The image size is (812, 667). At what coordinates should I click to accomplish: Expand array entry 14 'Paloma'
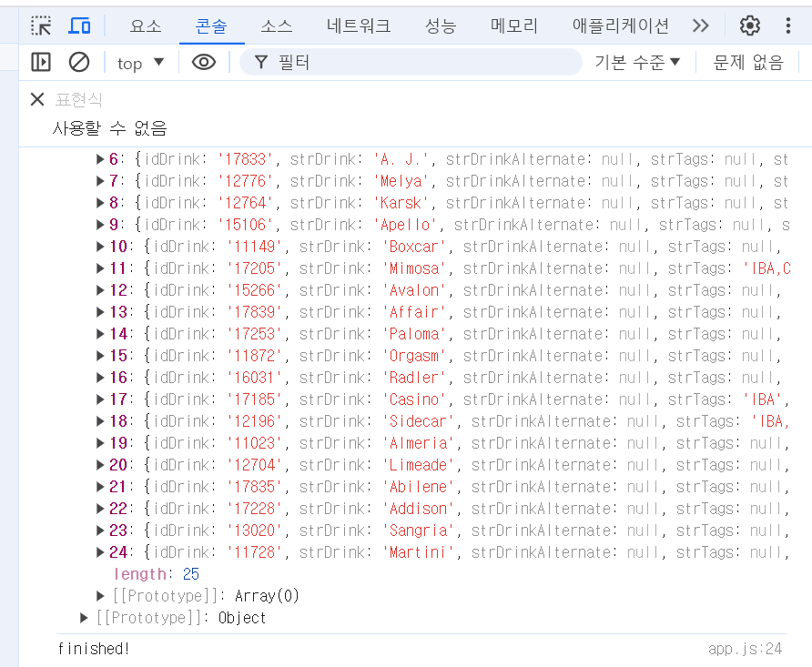(x=100, y=334)
